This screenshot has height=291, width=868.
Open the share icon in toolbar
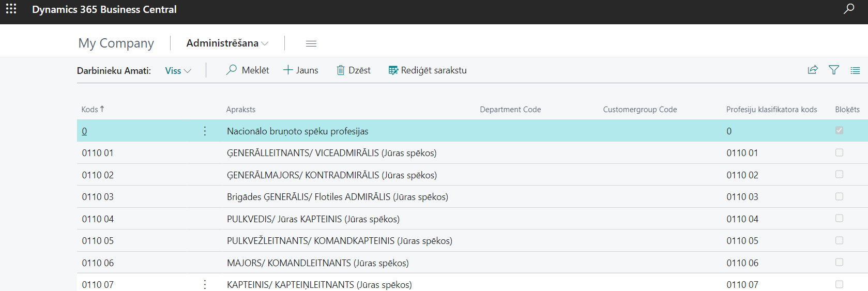(x=813, y=70)
